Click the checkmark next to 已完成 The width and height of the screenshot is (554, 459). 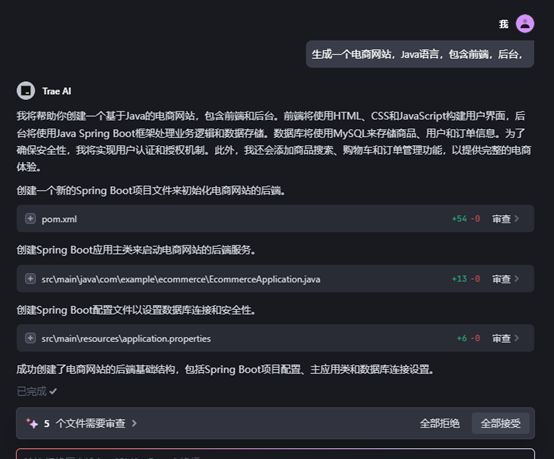coord(53,391)
